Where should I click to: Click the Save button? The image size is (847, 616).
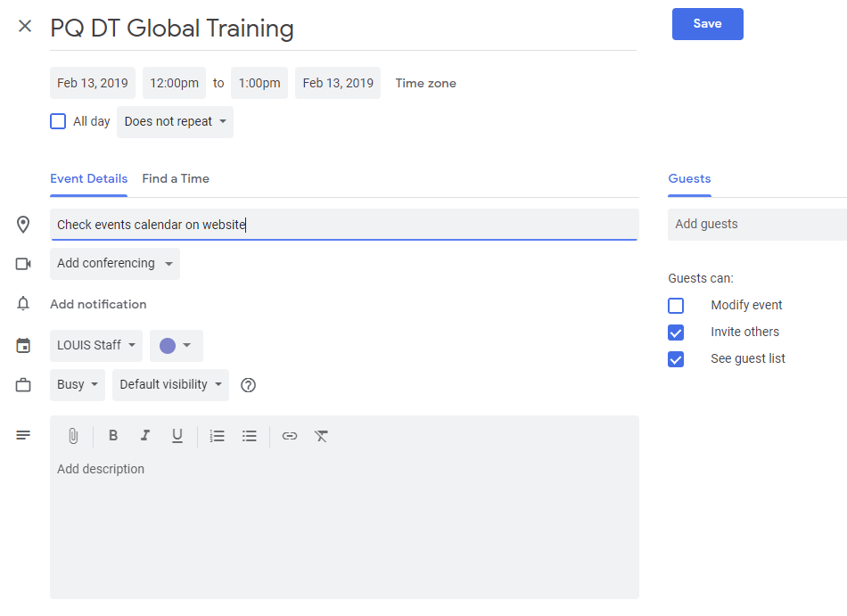[708, 24]
